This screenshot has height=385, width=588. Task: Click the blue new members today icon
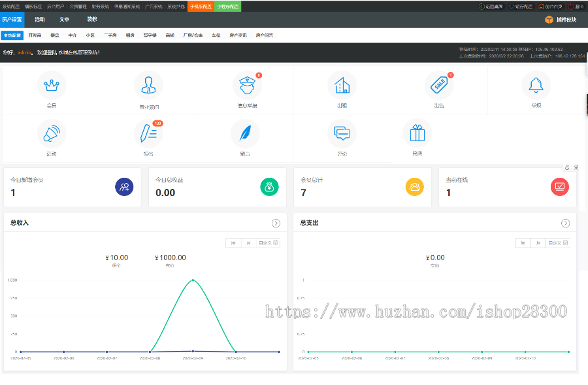(x=124, y=187)
